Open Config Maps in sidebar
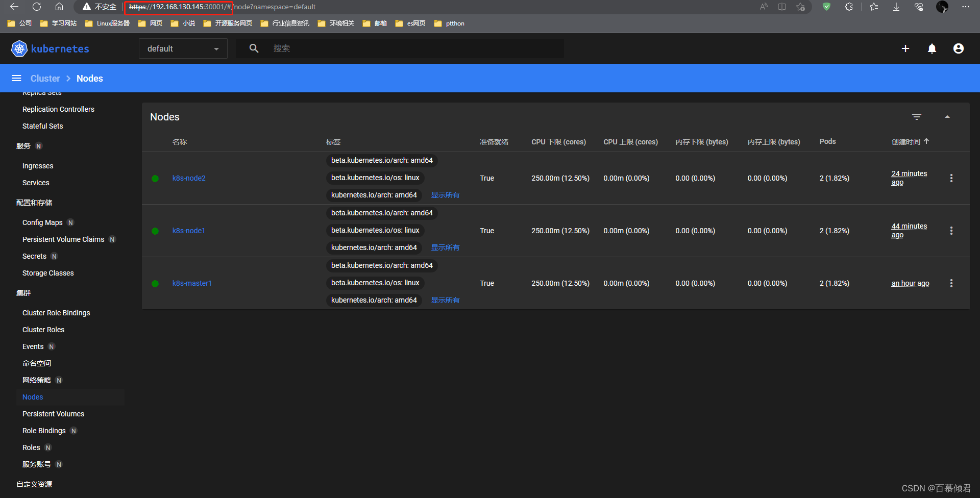The height and width of the screenshot is (498, 980). point(42,222)
